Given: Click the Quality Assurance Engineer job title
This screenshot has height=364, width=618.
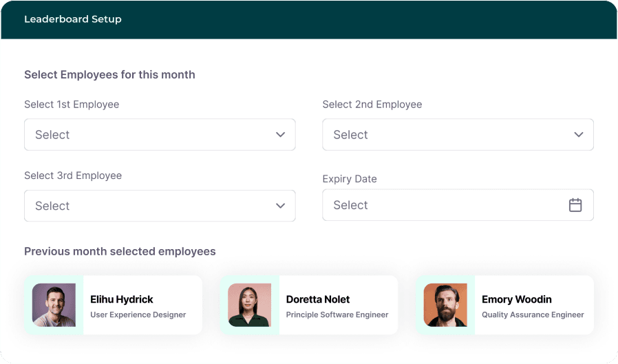Looking at the screenshot, I should click(x=533, y=314).
